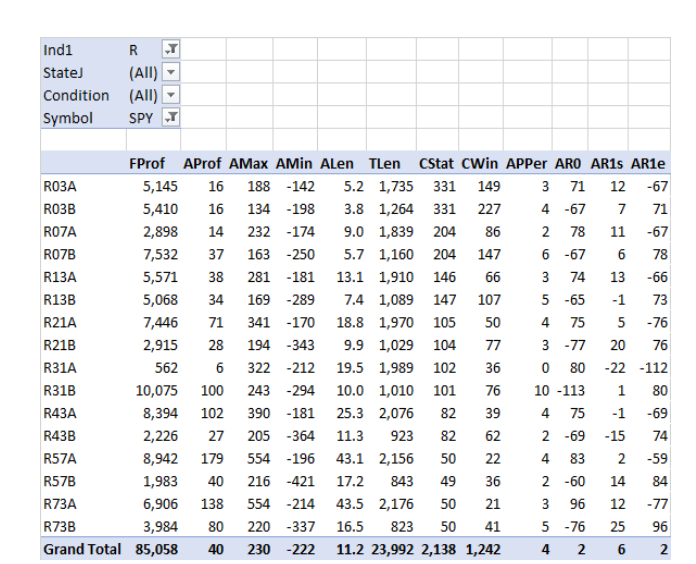696x564 pixels.
Task: Select the R43A row label
Action: [x=59, y=413]
